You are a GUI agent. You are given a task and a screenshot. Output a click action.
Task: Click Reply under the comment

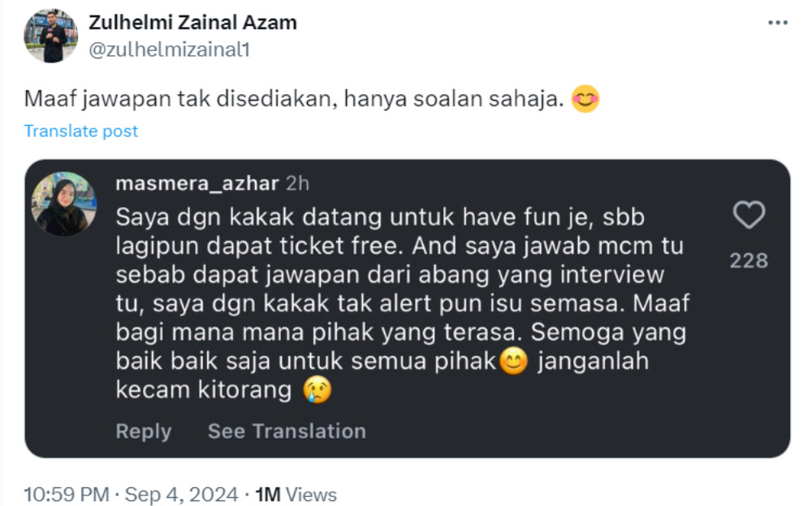tap(144, 431)
